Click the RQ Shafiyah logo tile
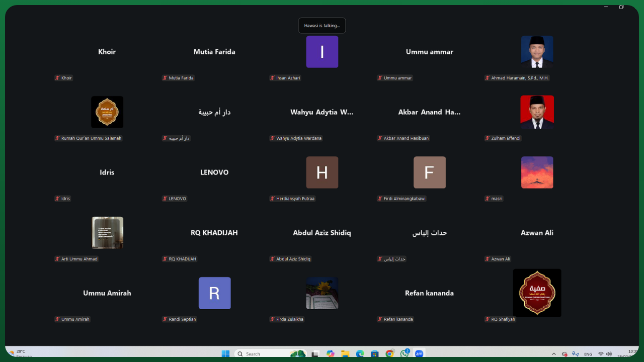The image size is (644, 362). click(x=537, y=293)
